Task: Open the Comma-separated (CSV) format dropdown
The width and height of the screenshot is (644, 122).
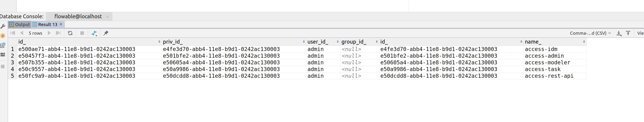Action: pyautogui.click(x=590, y=33)
